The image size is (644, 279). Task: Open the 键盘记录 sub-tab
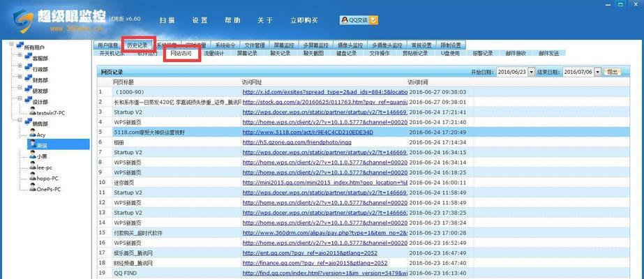[x=346, y=53]
